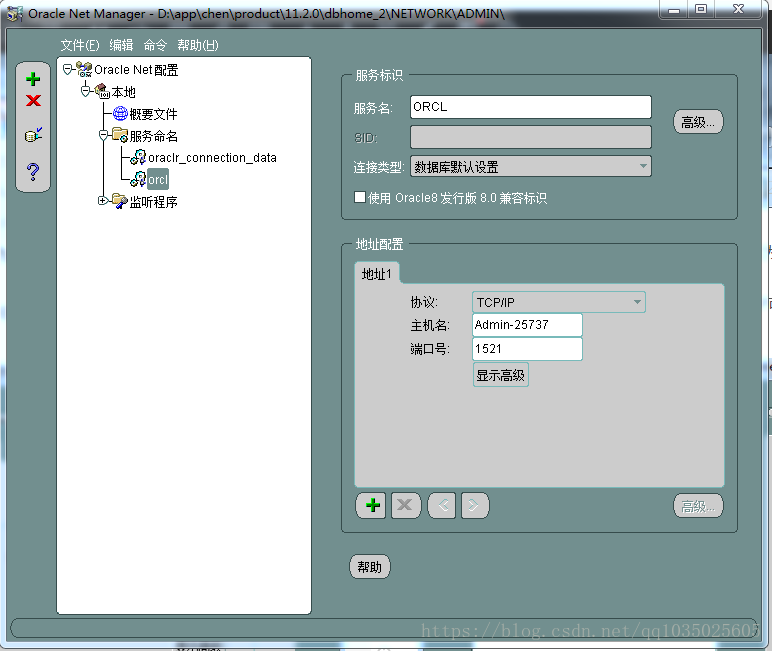Image resolution: width=772 pixels, height=651 pixels.
Task: Select the orcl tree item
Action: point(158,179)
